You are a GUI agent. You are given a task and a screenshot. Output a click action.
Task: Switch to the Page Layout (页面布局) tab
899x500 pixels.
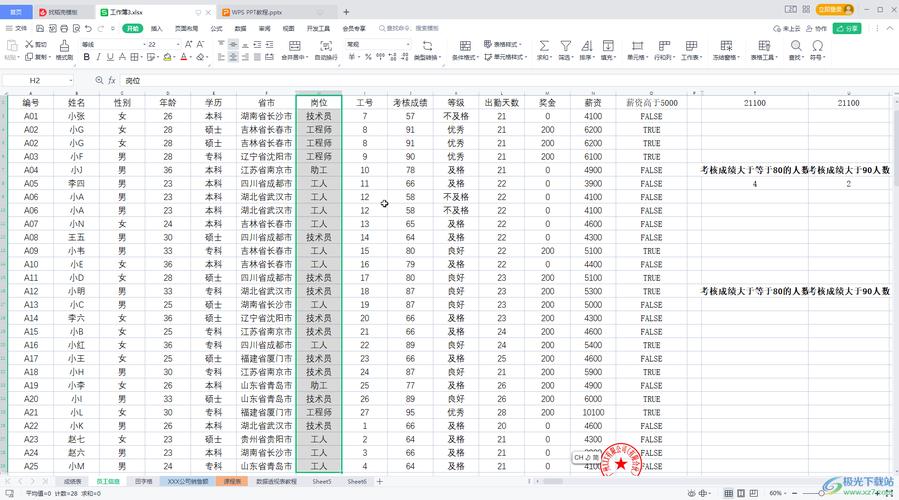tap(186, 28)
